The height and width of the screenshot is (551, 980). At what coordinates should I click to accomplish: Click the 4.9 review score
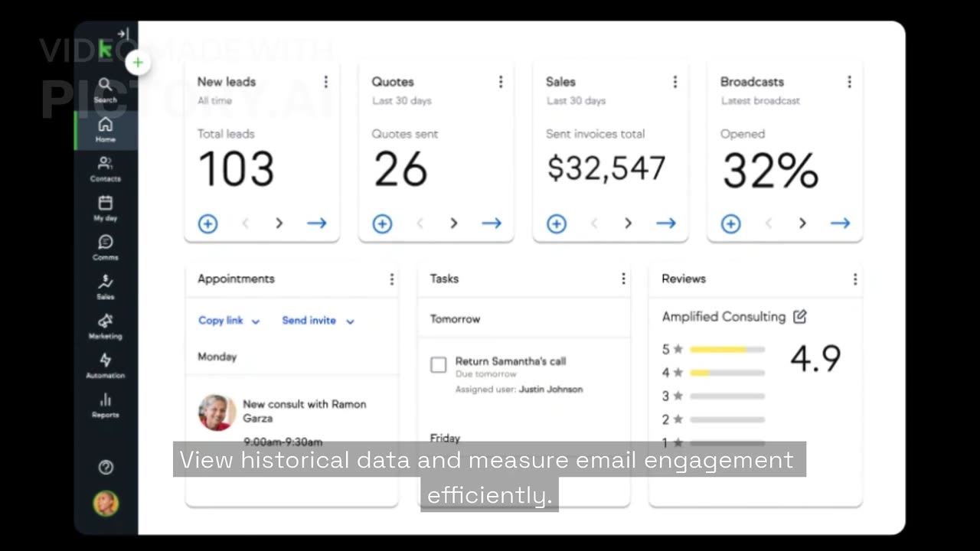pyautogui.click(x=815, y=359)
